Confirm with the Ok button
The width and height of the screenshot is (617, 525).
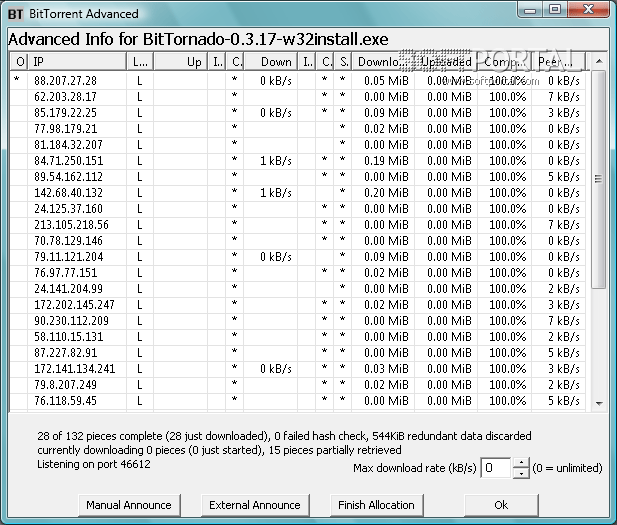tap(501, 505)
